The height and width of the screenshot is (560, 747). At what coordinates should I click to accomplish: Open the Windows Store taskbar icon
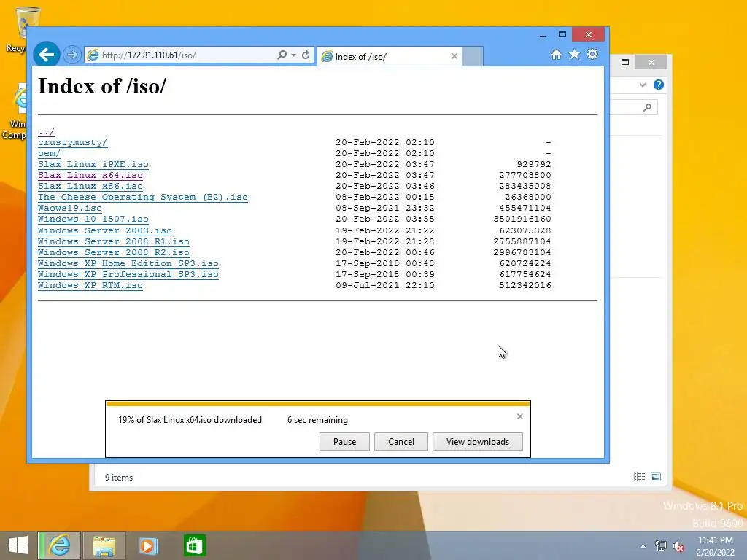pos(194,545)
